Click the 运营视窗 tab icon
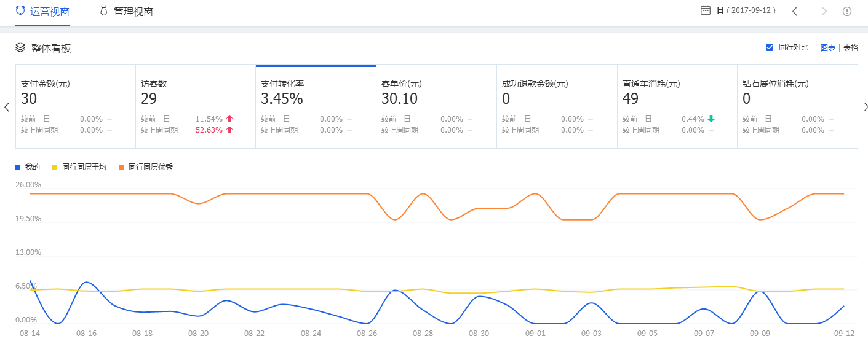The image size is (868, 344). click(x=20, y=11)
